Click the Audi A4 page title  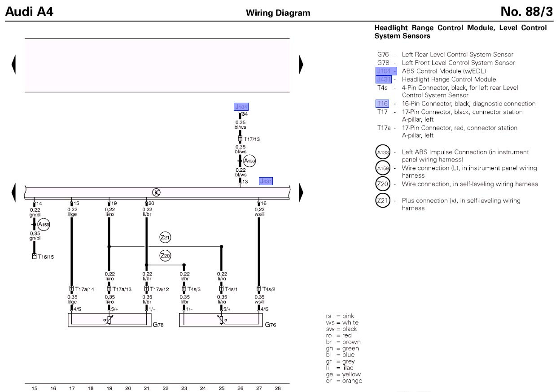[x=29, y=12]
